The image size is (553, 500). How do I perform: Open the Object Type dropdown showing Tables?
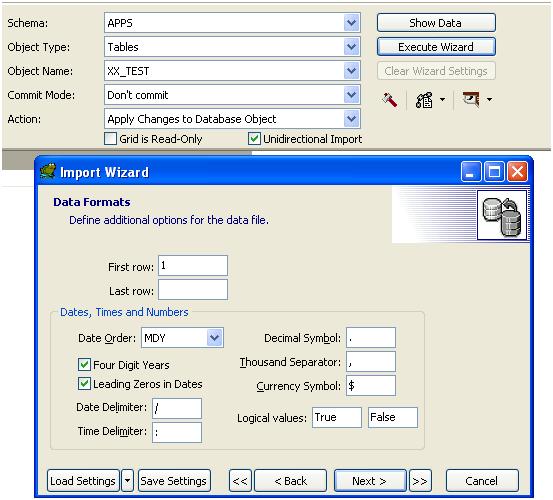click(x=351, y=47)
